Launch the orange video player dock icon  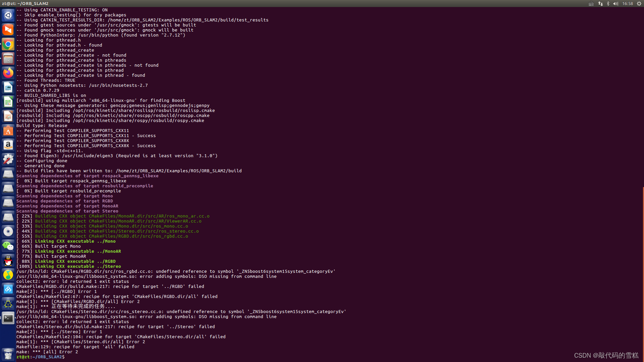click(8, 30)
